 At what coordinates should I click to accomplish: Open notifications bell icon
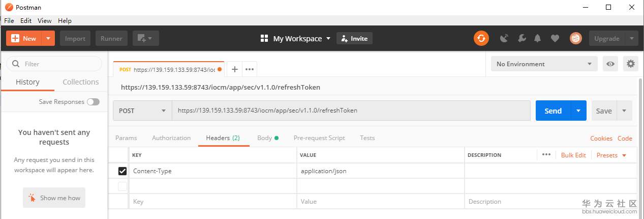pyautogui.click(x=537, y=38)
